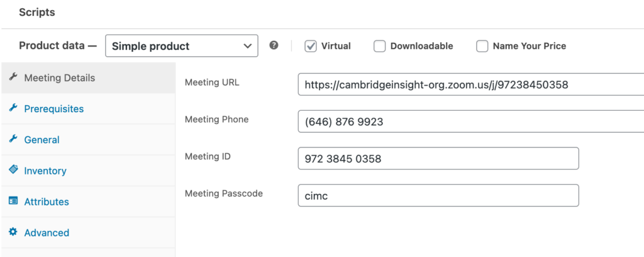Tick the Name Your Price checkbox
This screenshot has width=644, height=257.
click(482, 46)
